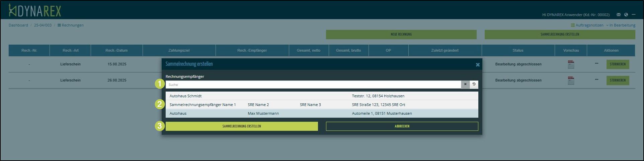Open PDF preview of the first Lieferschein
Screen dimensions: 644x161
click(571, 64)
